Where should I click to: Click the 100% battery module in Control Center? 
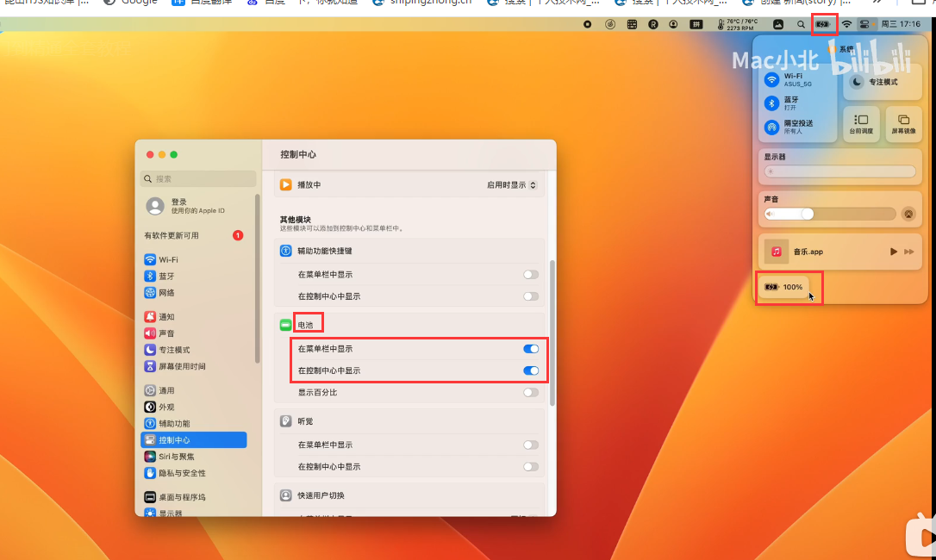tap(784, 287)
